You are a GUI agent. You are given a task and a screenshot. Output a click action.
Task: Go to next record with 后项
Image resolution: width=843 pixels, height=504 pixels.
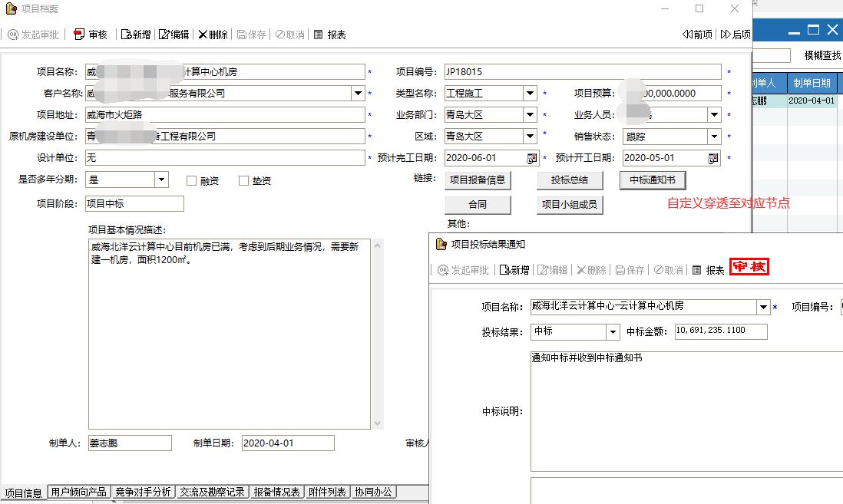pyautogui.click(x=736, y=35)
